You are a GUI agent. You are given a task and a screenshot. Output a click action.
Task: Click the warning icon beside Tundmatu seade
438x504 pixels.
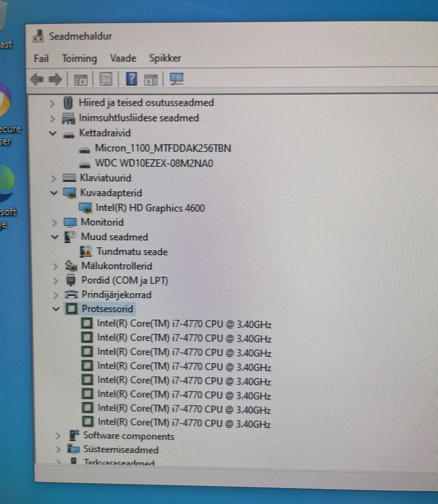pyautogui.click(x=86, y=252)
